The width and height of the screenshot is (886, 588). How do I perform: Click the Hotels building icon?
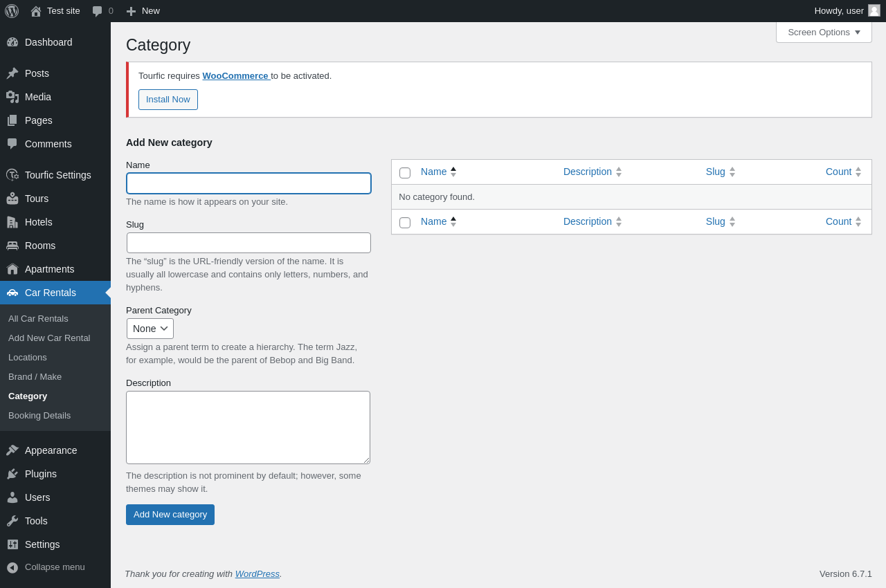(x=12, y=222)
